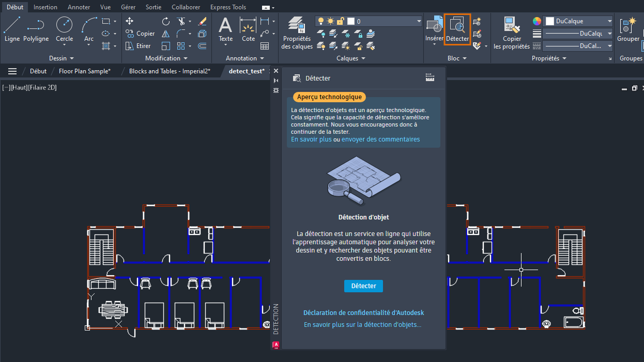This screenshot has height=362, width=644.
Task: Open the [Filaire 2D] visual style control
Action: pyautogui.click(x=42, y=88)
